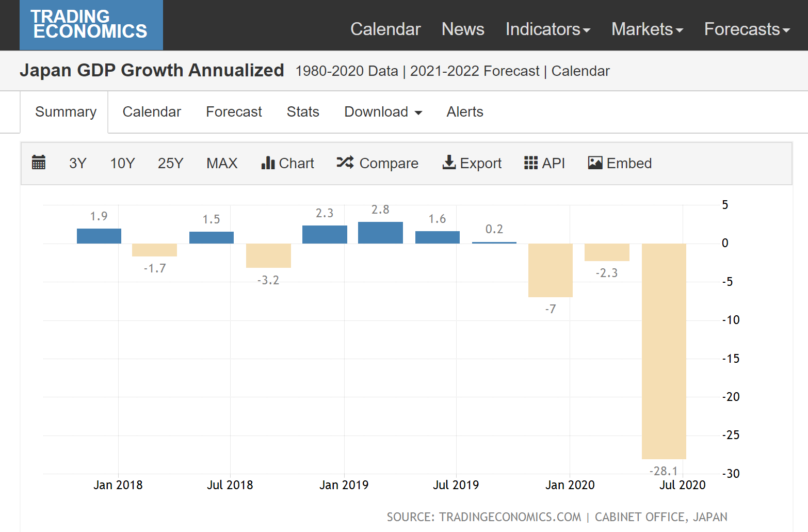Expand the Forecasts dropdown menu
Screen dimensions: 808x532
click(747, 29)
